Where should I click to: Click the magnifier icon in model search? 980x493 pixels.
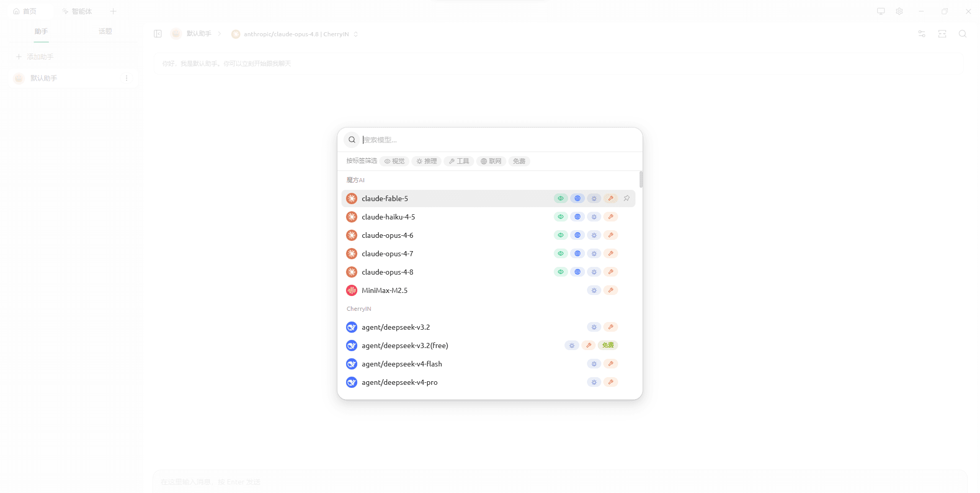[352, 140]
